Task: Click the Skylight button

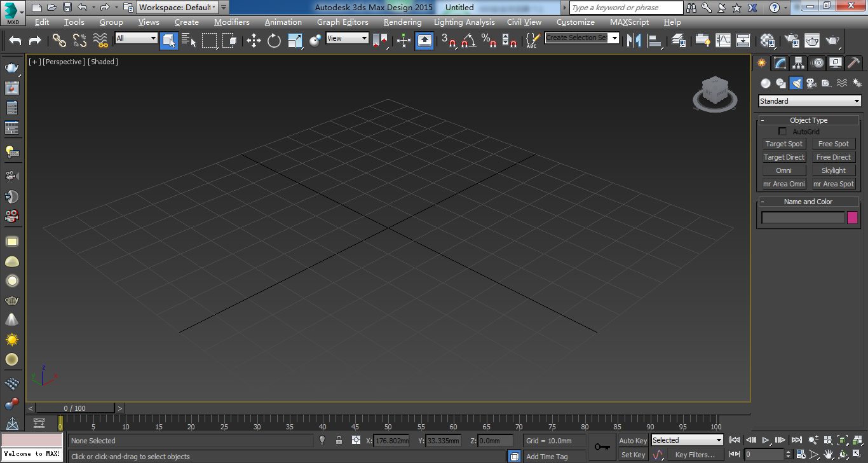Action: point(833,170)
